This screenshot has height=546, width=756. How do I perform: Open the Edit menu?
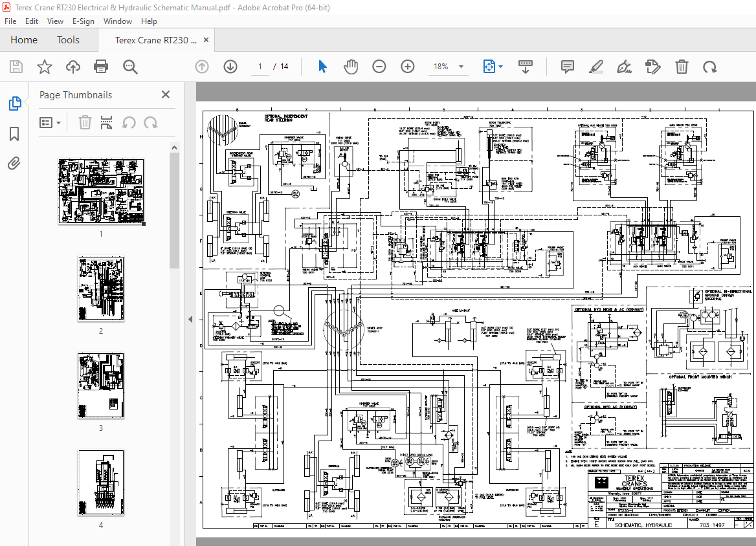click(31, 21)
